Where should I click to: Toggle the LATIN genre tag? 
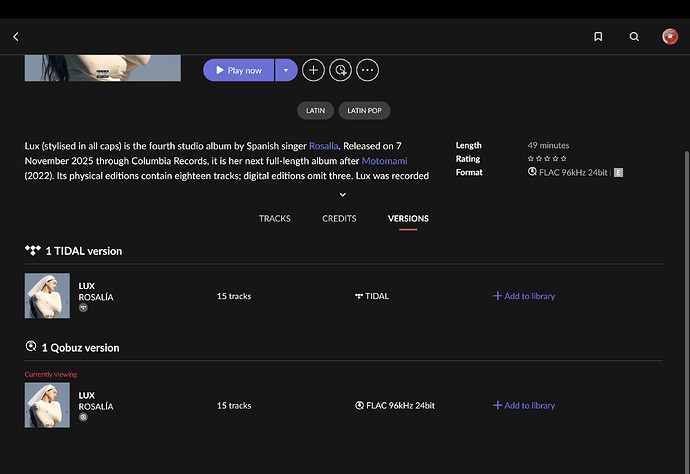315,111
